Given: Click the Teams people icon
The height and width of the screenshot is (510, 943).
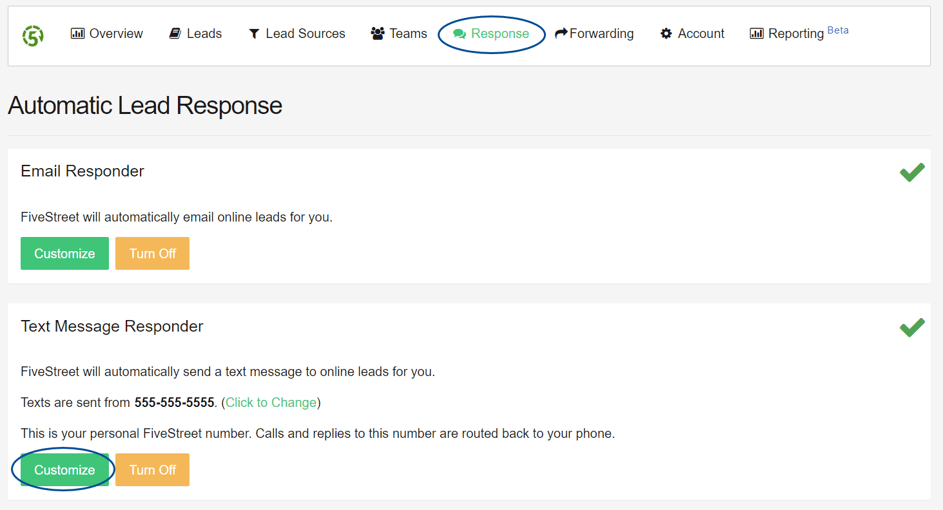Looking at the screenshot, I should pyautogui.click(x=378, y=34).
